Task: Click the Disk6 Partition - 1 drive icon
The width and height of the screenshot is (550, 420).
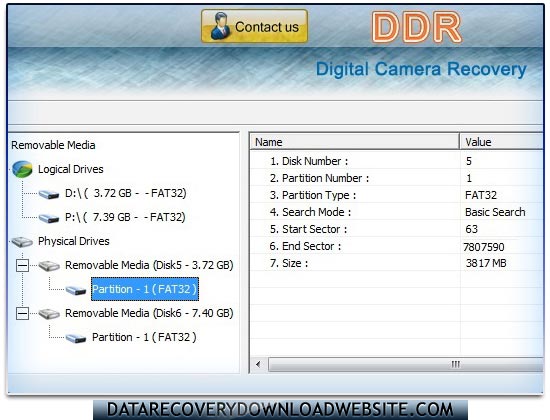Action: 76,338
